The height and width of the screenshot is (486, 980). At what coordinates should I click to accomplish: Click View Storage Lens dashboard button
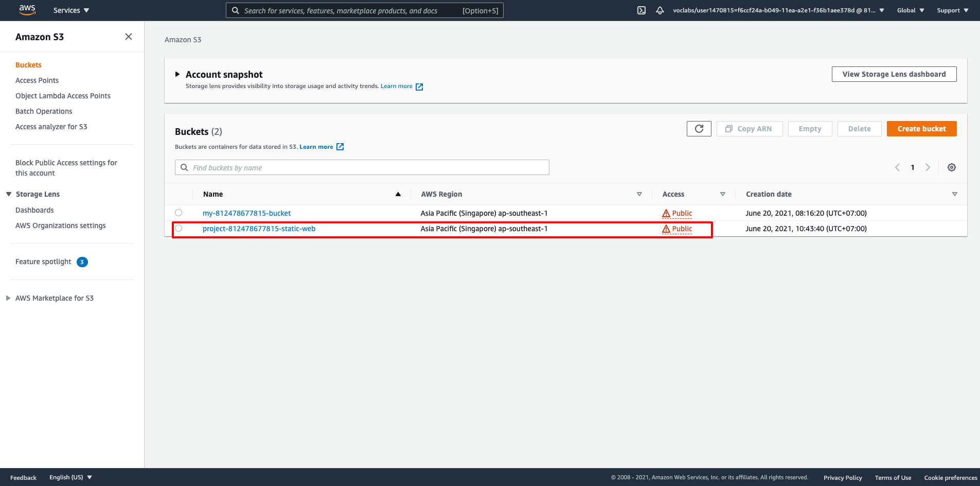pyautogui.click(x=894, y=74)
